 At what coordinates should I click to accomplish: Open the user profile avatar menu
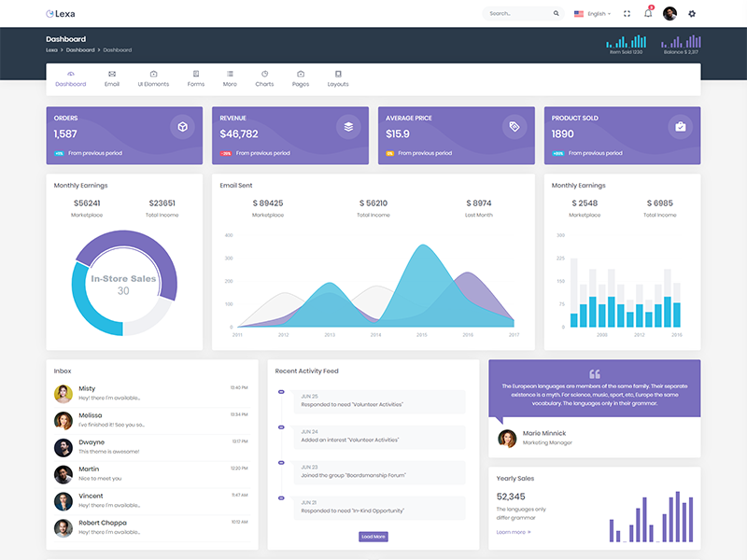(669, 14)
